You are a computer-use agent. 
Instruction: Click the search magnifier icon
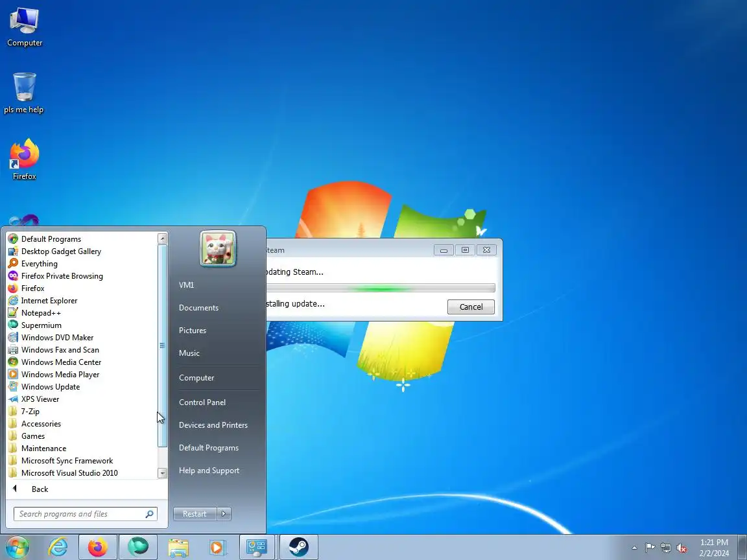tap(150, 514)
